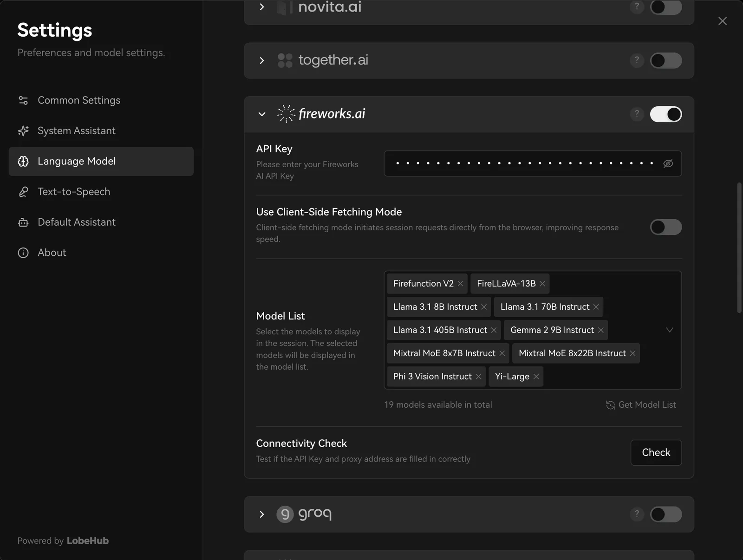Remove the Yi-Large model tag
This screenshot has height=560, width=743.
click(536, 377)
